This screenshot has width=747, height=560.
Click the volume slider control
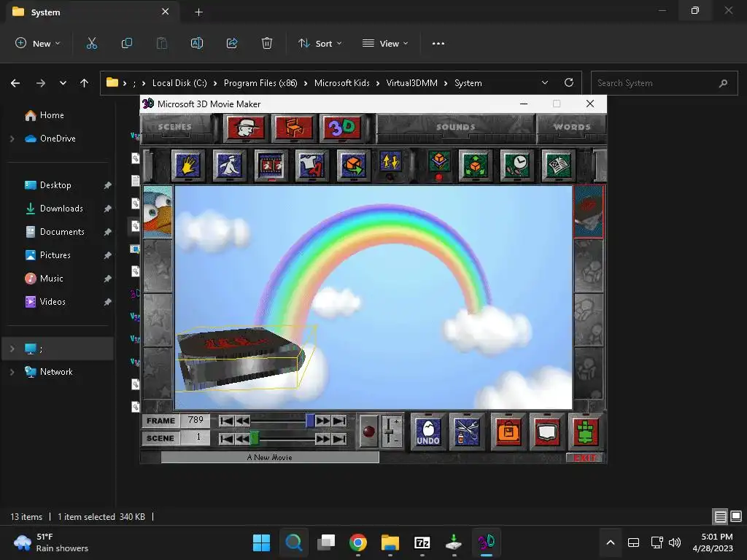pyautogui.click(x=391, y=432)
